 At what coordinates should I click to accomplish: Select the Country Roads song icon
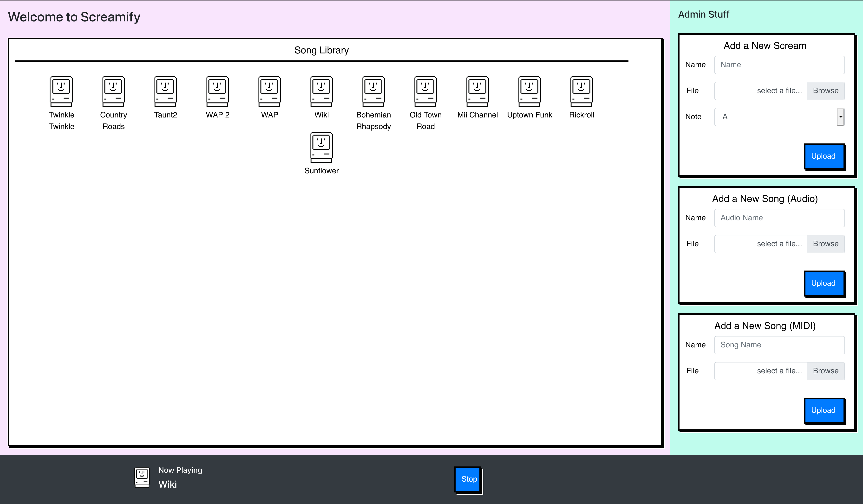[113, 91]
